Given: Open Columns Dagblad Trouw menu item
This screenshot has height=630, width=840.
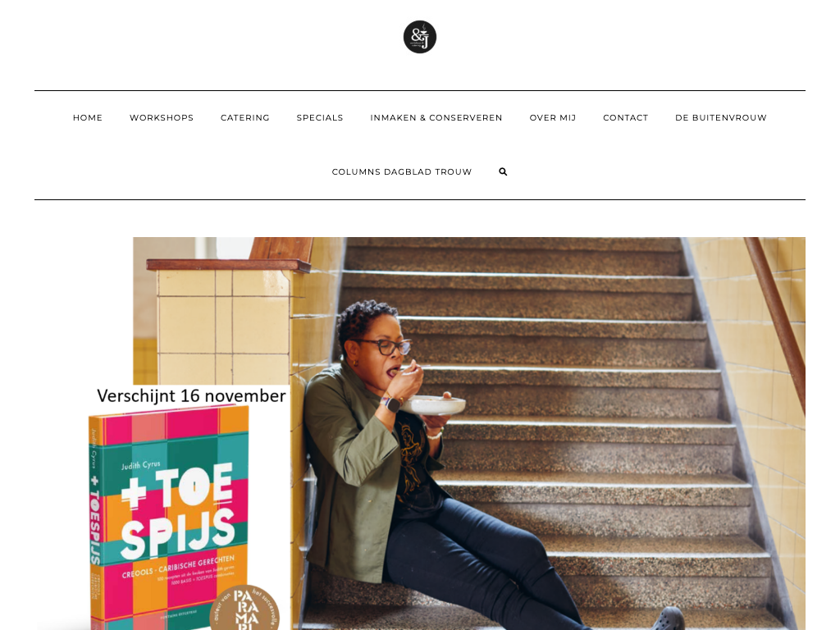Looking at the screenshot, I should [x=402, y=171].
